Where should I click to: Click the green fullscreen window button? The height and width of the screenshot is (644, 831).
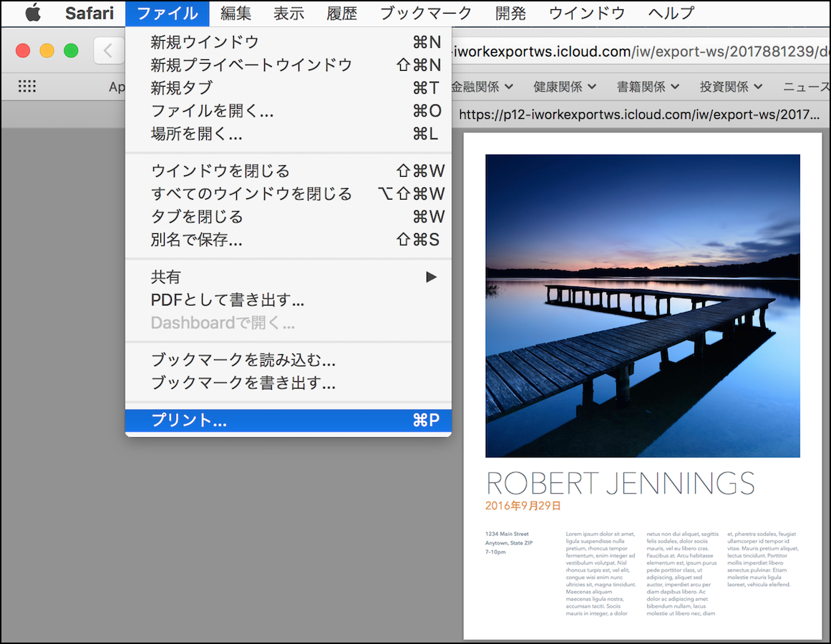71,50
